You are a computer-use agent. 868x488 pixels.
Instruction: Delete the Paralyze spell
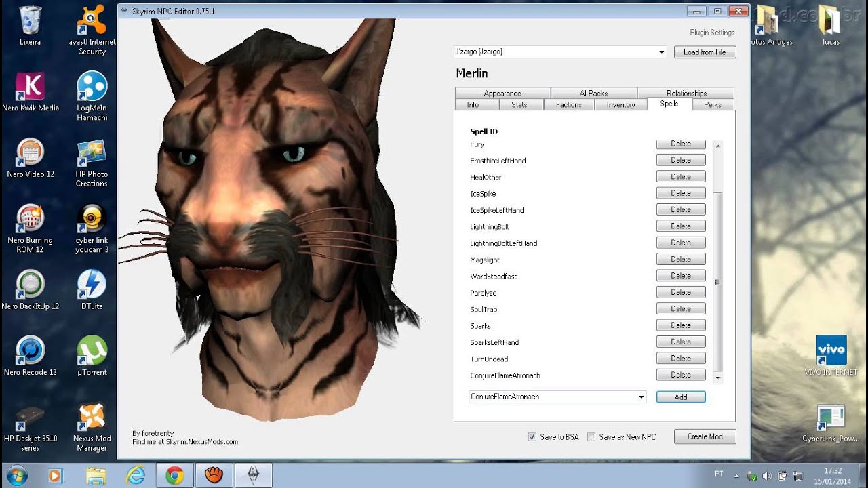[x=681, y=292]
